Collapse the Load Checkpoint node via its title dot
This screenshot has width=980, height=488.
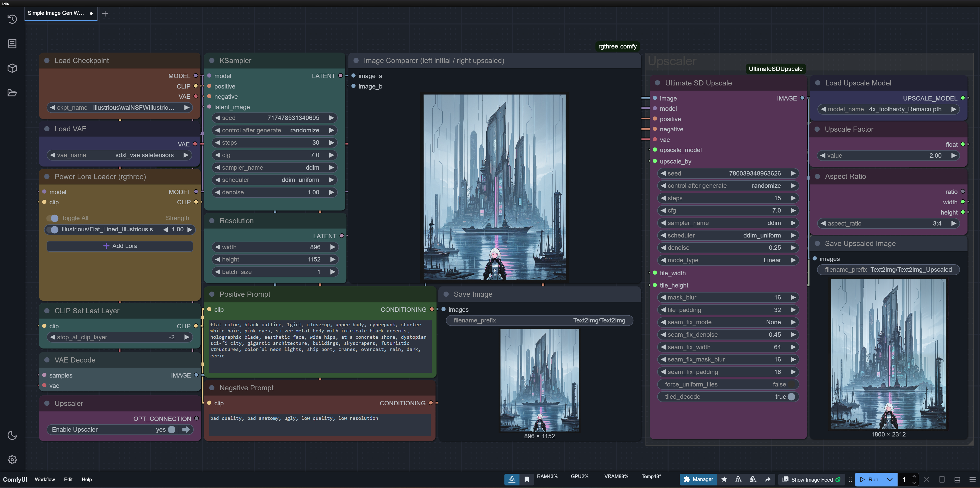click(47, 60)
